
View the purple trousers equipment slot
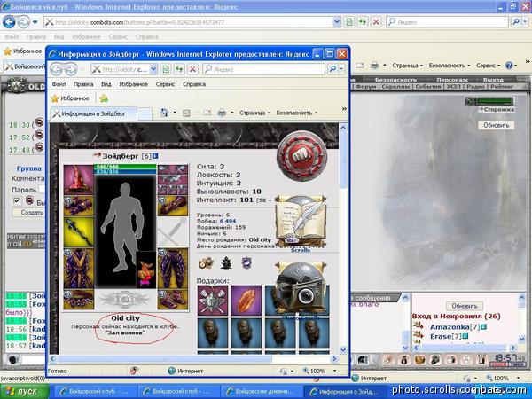tap(172, 269)
